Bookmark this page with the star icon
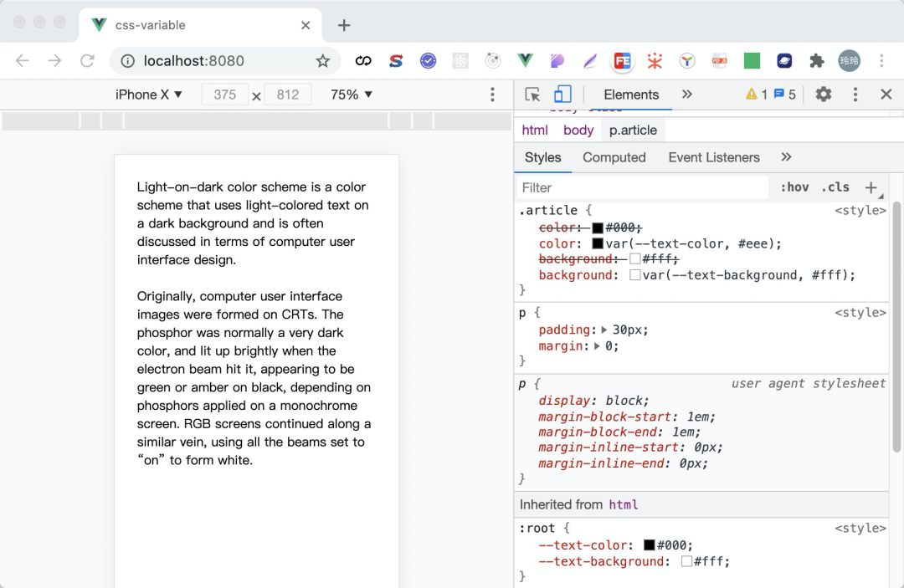Image resolution: width=904 pixels, height=588 pixels. click(x=323, y=61)
